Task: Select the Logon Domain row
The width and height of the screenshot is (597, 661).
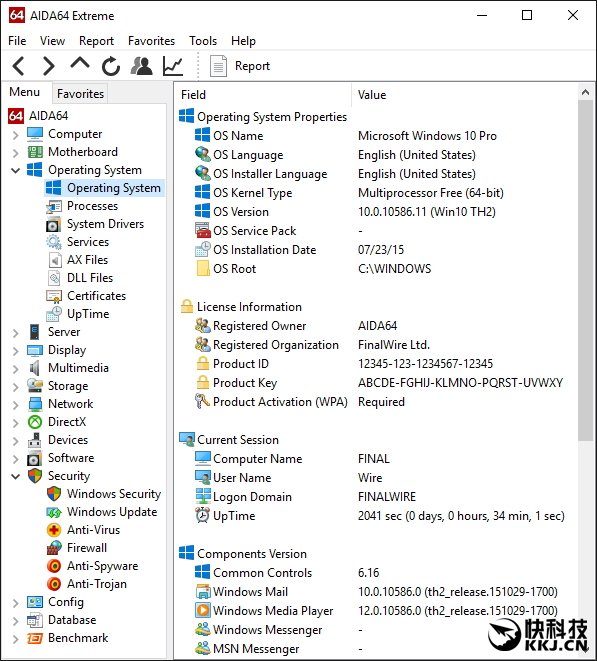Action: coord(376,497)
